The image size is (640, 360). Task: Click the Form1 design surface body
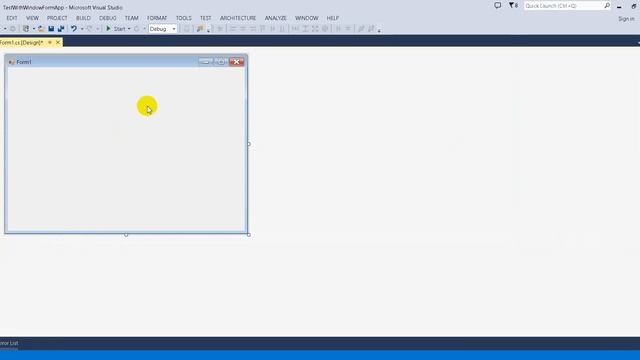tap(126, 149)
